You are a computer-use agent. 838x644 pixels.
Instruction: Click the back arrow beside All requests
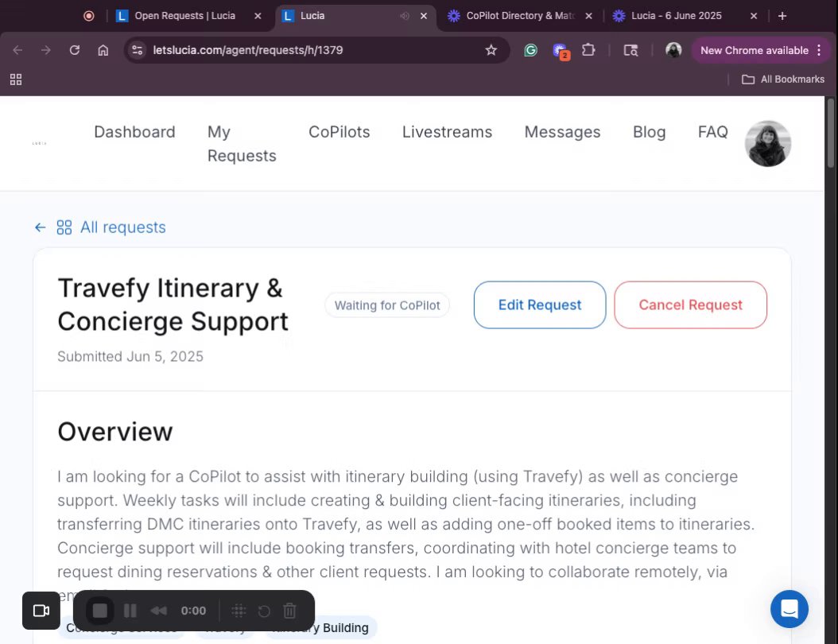[40, 227]
